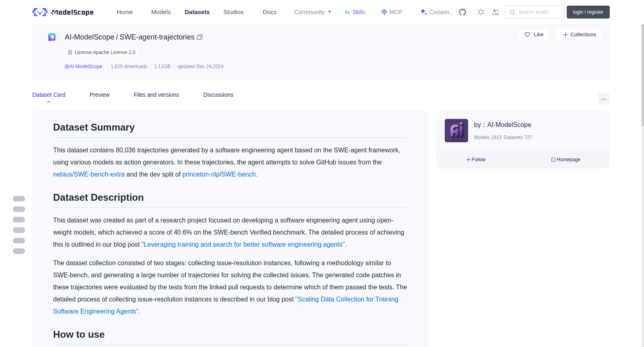This screenshot has height=347, width=644.
Task: Switch to the Files and versions tab
Action: (x=156, y=95)
